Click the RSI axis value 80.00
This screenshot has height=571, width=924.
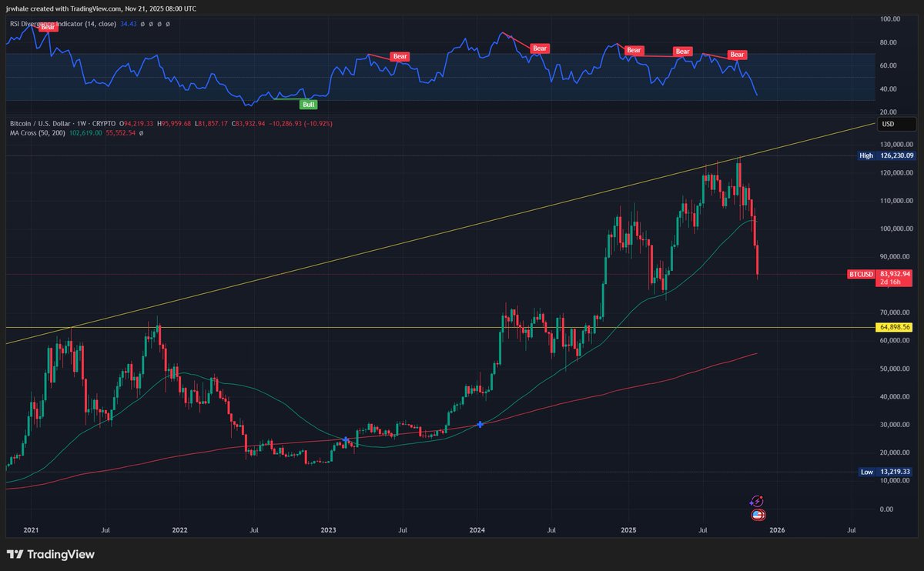tap(890, 41)
